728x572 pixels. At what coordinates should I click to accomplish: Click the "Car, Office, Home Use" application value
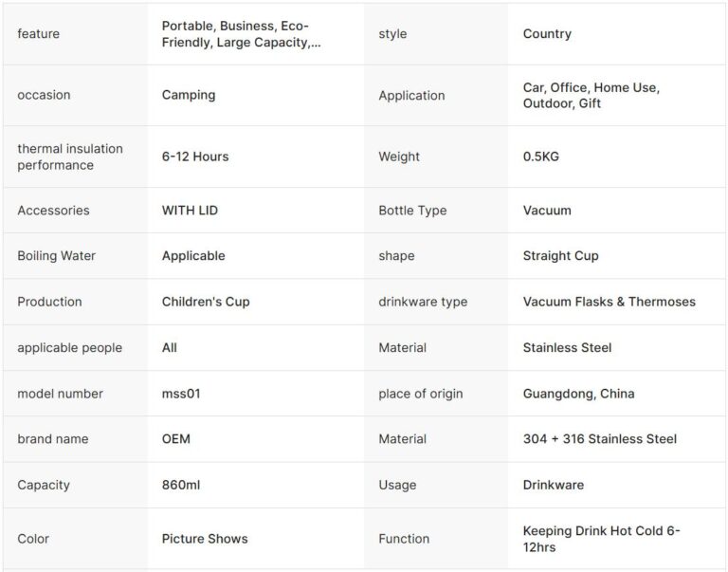coord(591,95)
